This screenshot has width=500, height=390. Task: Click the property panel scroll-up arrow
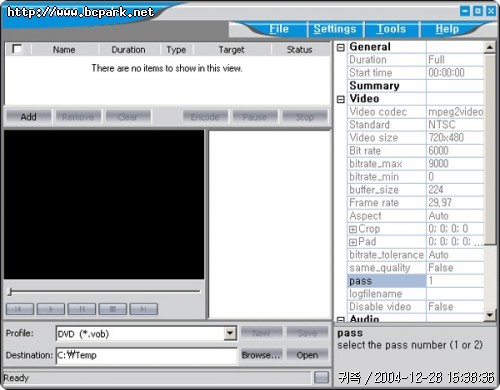(489, 48)
